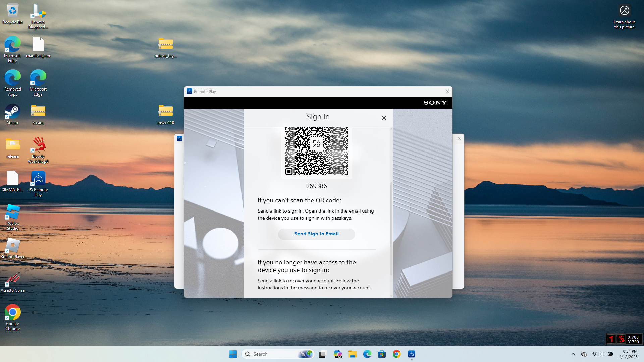The width and height of the screenshot is (644, 362).
Task: Open Microsoft Edge from the taskbar
Action: coord(367,354)
